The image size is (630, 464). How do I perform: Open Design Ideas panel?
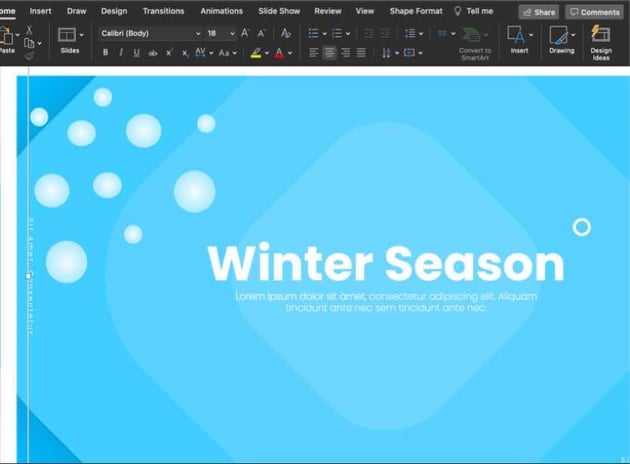[601, 40]
